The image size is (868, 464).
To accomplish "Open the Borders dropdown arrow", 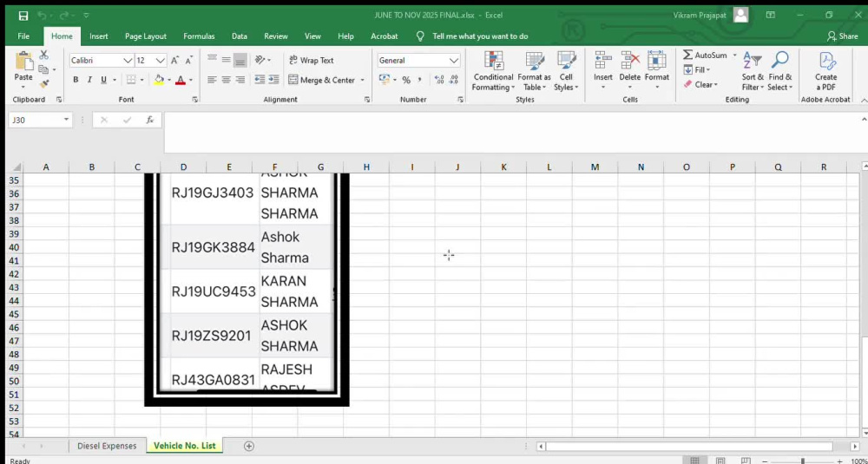I will [x=141, y=80].
